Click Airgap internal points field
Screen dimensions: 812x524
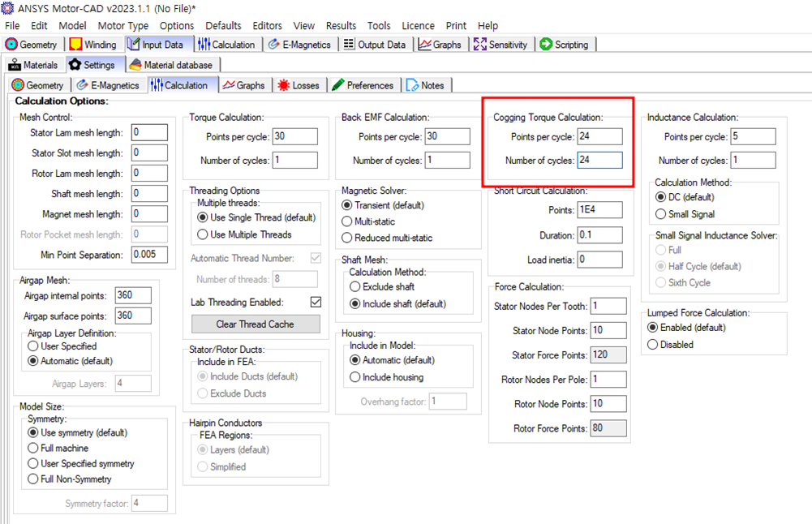coord(133,295)
